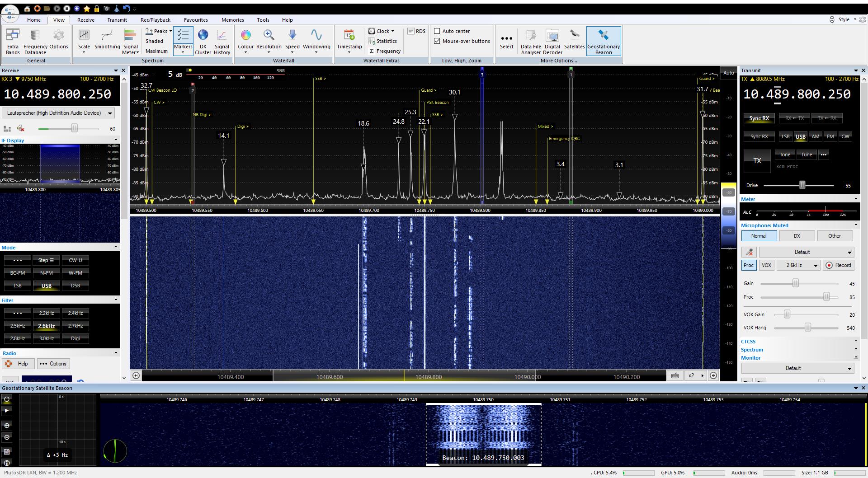868x478 pixels.
Task: Adjust the Drive power slider
Action: (x=802, y=185)
